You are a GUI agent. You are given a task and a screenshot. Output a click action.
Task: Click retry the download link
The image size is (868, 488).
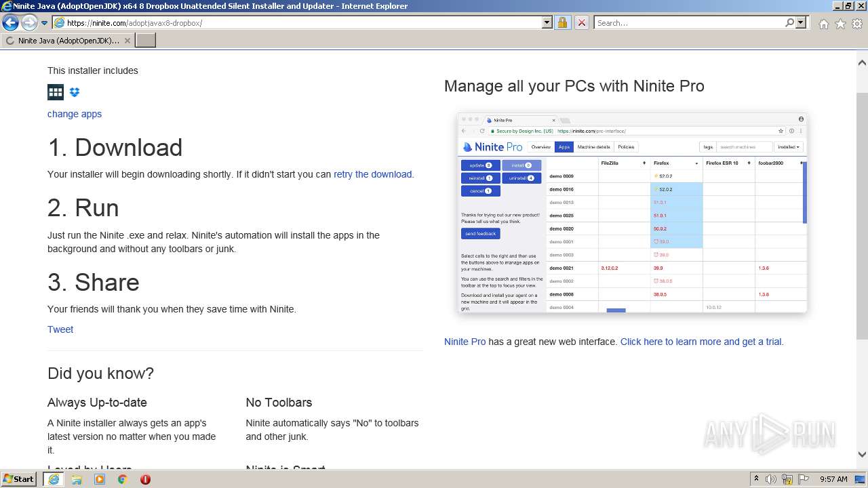(x=372, y=174)
